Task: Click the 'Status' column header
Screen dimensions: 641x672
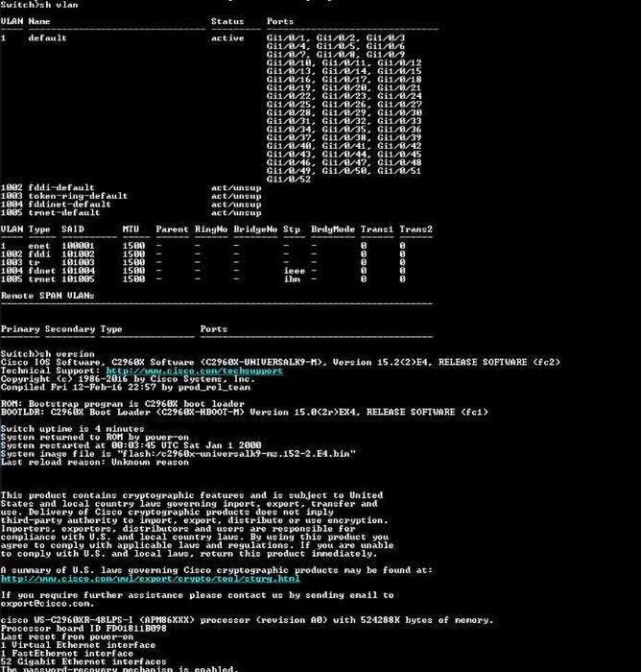Action: [x=227, y=21]
